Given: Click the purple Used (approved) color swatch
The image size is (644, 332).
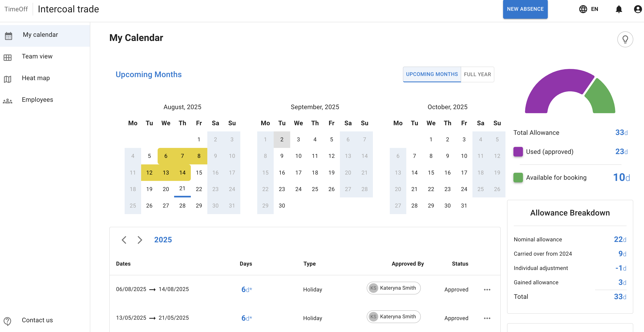Looking at the screenshot, I should coord(518,151).
